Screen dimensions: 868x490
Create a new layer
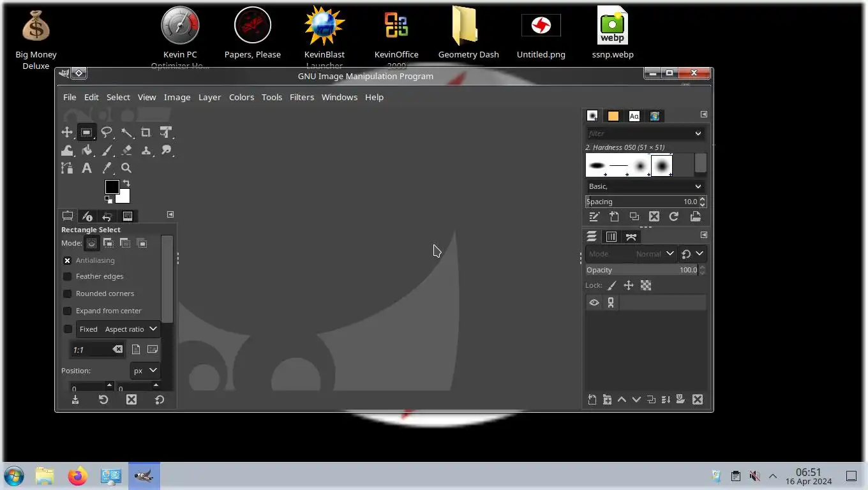tap(592, 400)
